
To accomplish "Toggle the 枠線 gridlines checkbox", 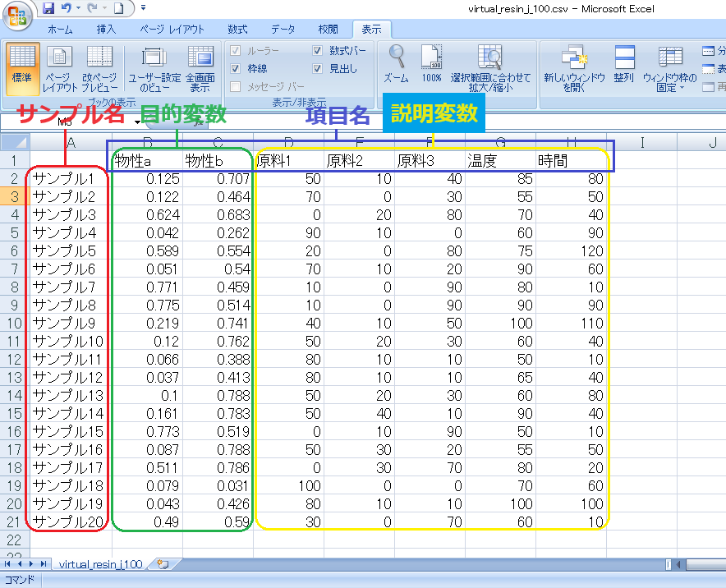I will point(236,69).
